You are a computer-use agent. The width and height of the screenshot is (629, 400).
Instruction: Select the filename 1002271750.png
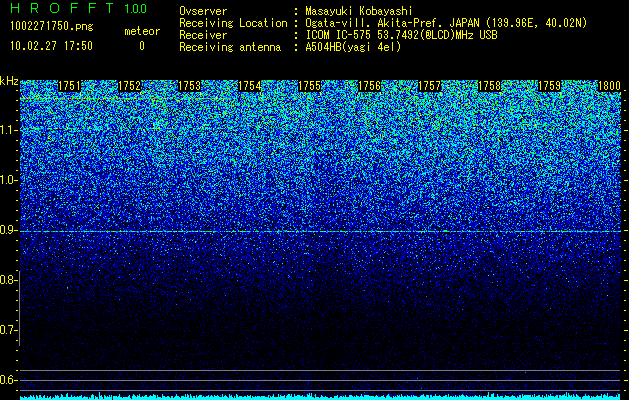(x=51, y=27)
